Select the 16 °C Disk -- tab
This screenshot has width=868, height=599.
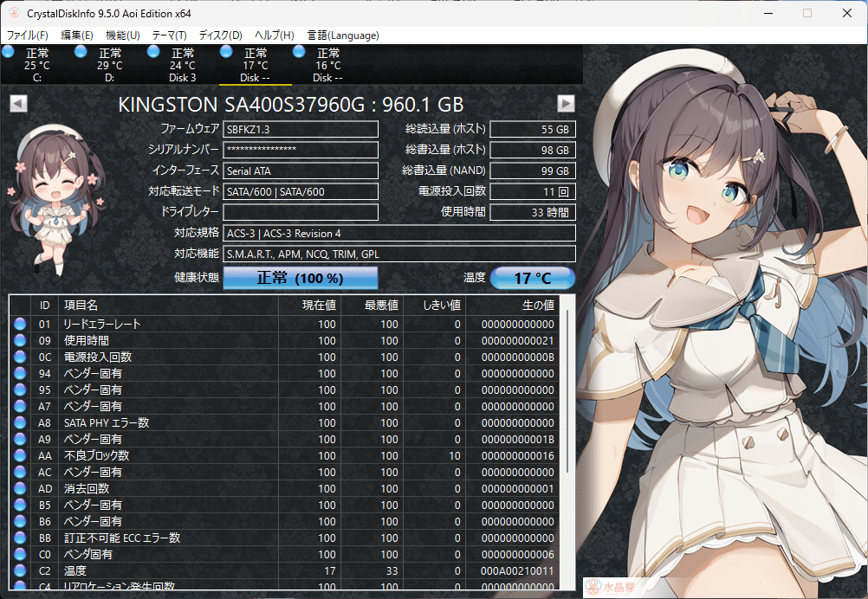(327, 65)
